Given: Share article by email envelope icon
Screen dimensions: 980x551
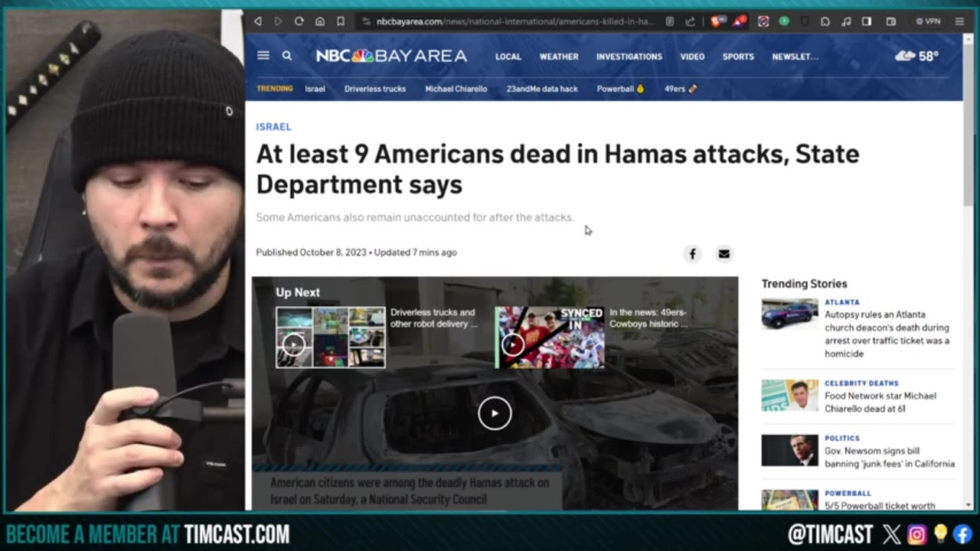Looking at the screenshot, I should pyautogui.click(x=724, y=254).
